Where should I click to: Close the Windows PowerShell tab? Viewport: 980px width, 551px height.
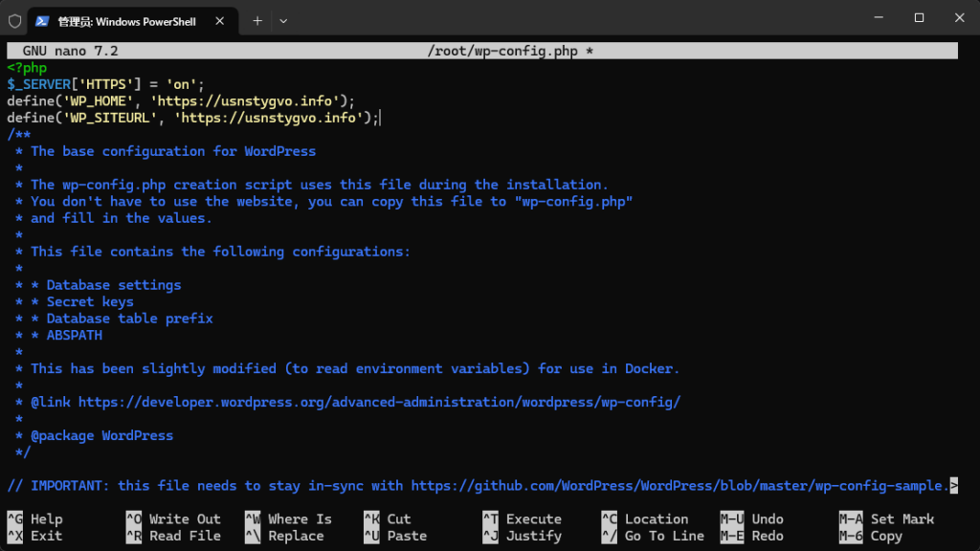[219, 19]
